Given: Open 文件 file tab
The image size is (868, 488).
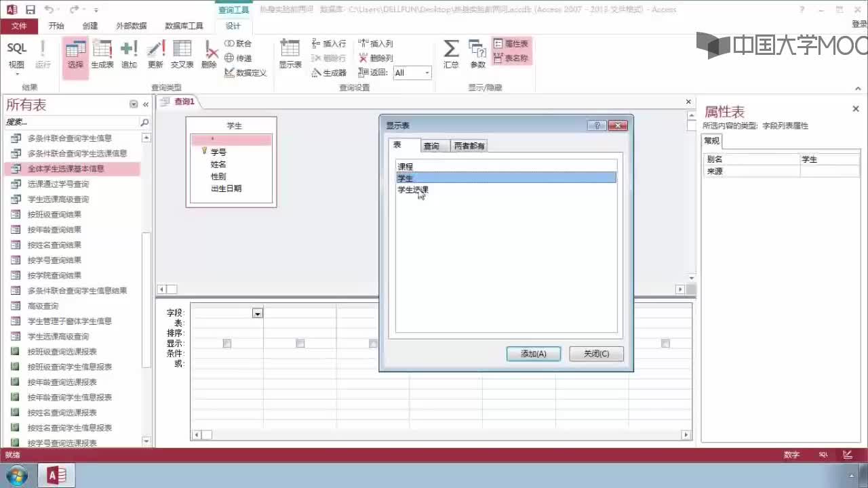Looking at the screenshot, I should (19, 26).
